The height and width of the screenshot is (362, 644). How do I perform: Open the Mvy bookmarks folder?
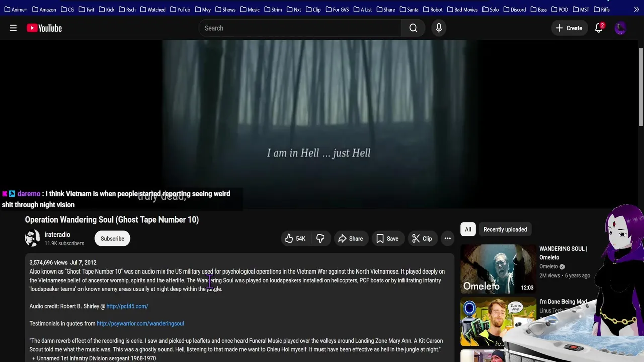(203, 9)
